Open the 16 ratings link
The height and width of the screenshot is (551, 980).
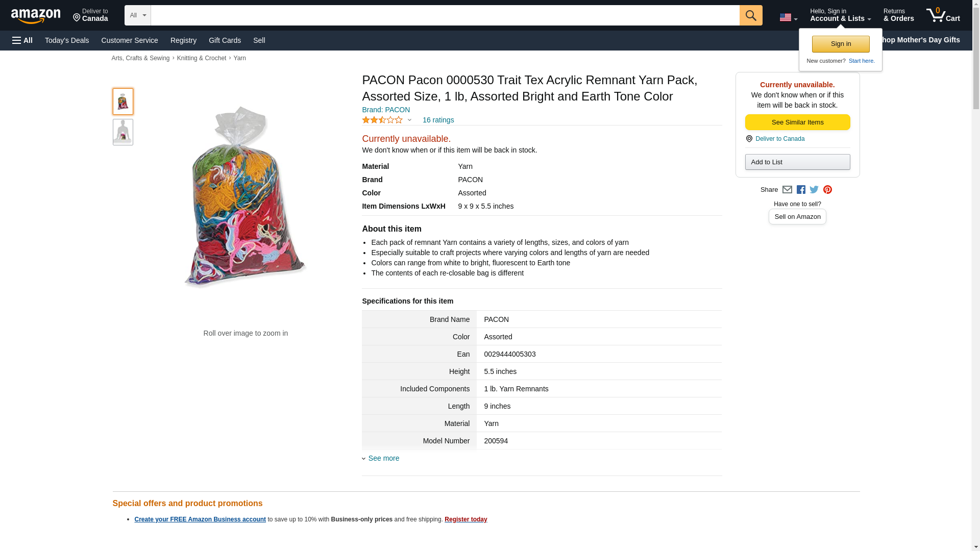point(438,120)
